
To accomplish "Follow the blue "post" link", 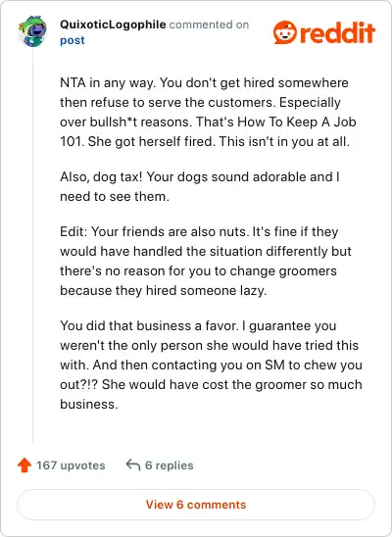I will click(x=73, y=40).
